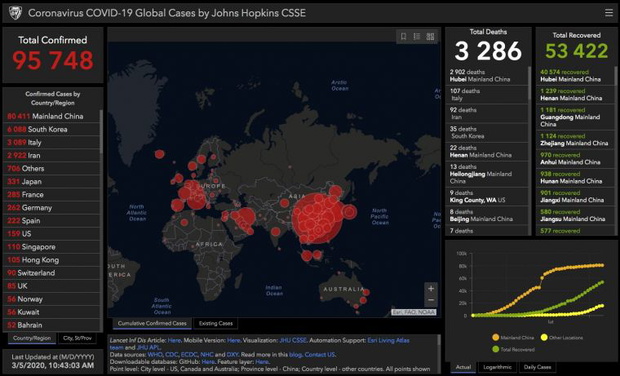Select '706 Others' row

51,168
